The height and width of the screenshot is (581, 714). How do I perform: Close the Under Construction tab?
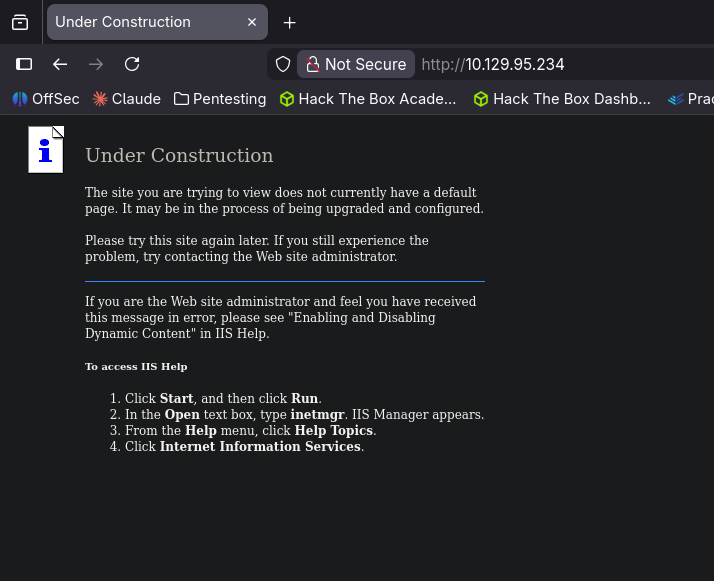coord(252,22)
